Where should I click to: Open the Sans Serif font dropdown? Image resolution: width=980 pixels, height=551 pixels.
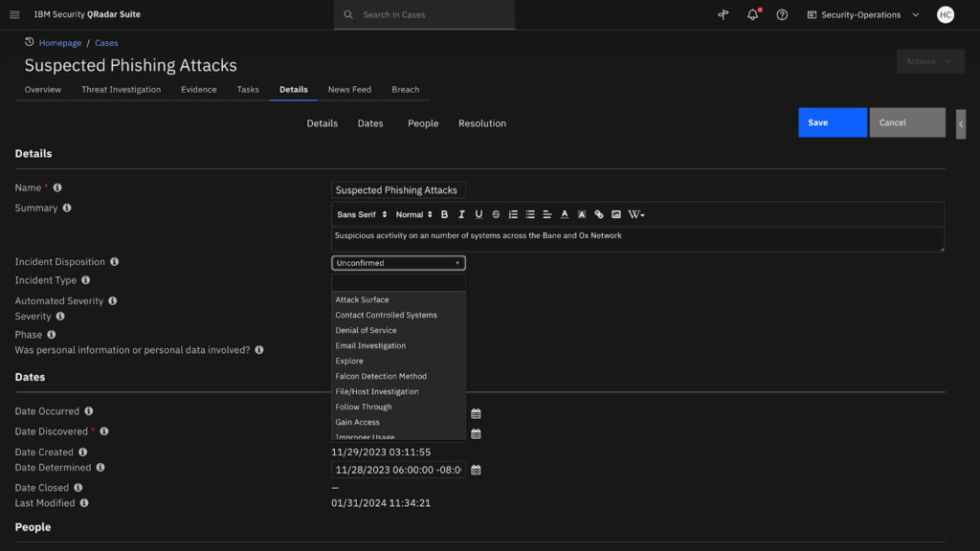pyautogui.click(x=362, y=214)
